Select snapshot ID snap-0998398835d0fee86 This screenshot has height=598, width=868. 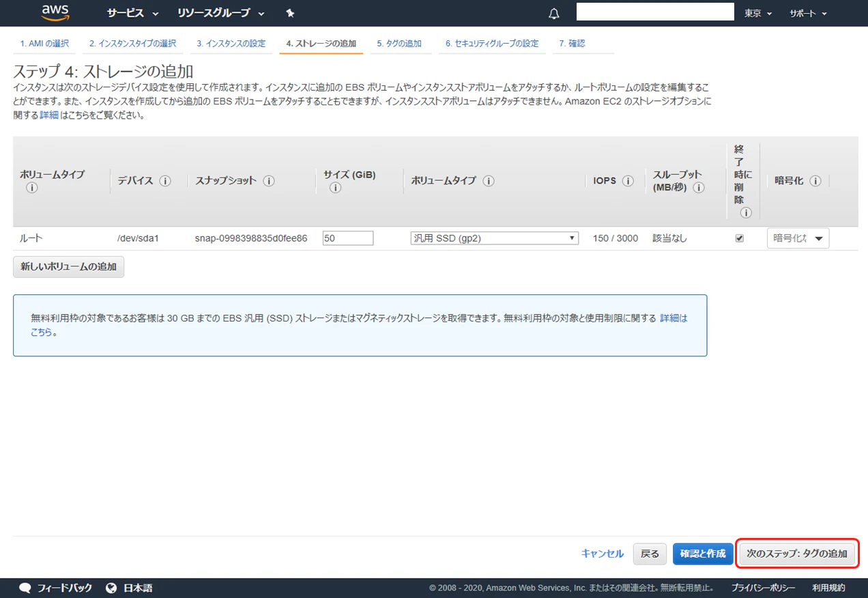(x=251, y=238)
